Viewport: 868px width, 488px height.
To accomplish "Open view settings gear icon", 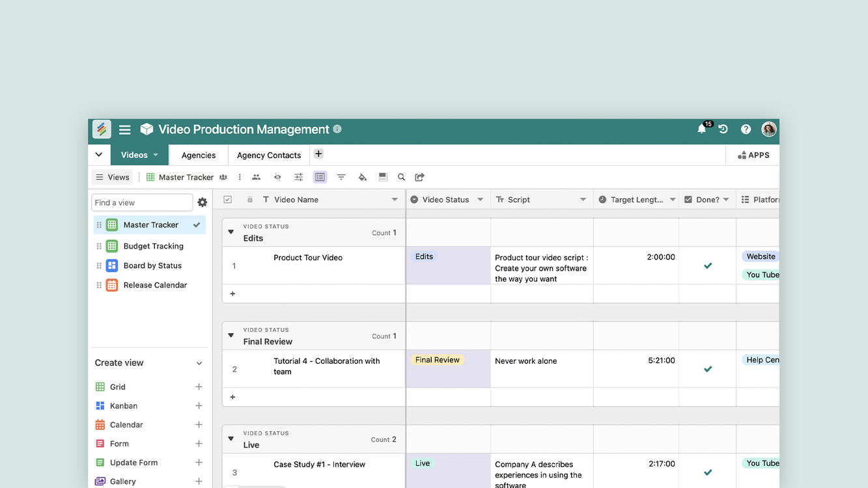I will pyautogui.click(x=203, y=202).
